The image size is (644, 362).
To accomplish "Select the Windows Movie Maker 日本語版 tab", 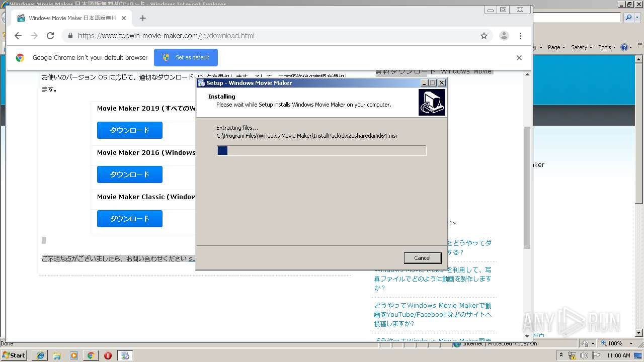I will (71, 18).
